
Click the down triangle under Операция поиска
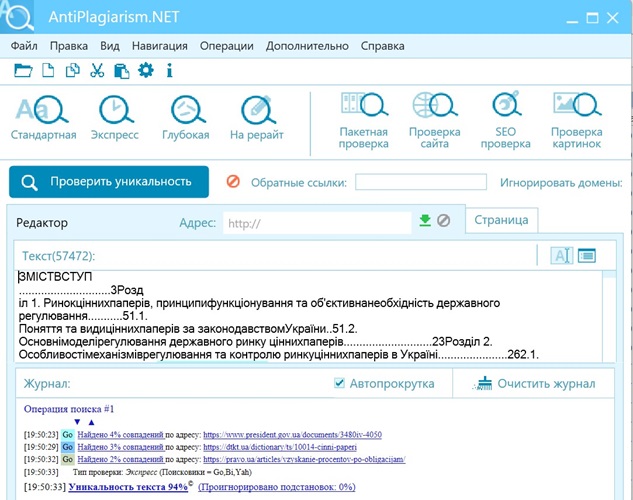78,422
